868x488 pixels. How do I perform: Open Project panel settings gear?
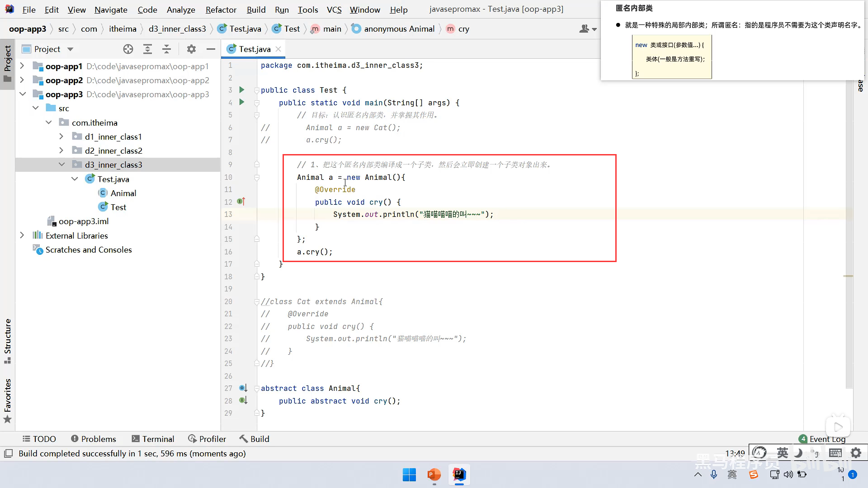click(x=191, y=49)
